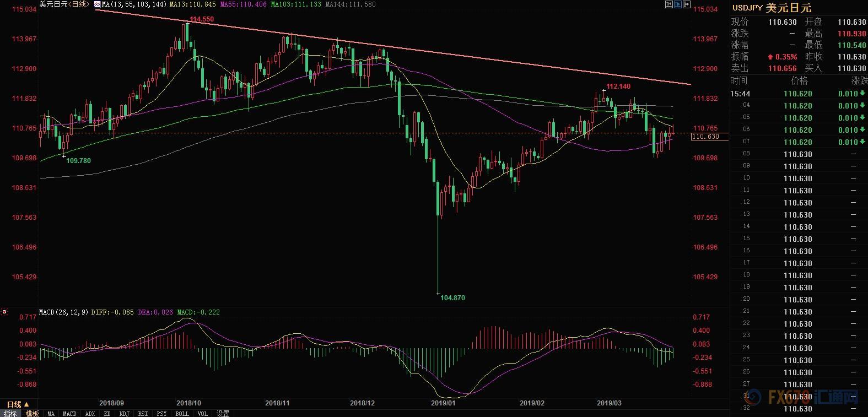Click the DEA:0.026 value
The height and width of the screenshot is (417, 868).
tap(155, 312)
